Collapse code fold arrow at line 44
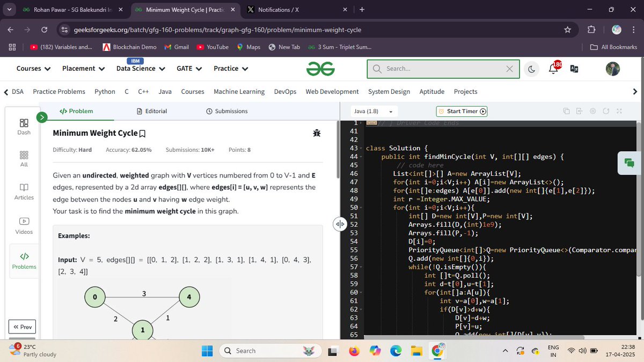The width and height of the screenshot is (644, 362). click(x=361, y=157)
